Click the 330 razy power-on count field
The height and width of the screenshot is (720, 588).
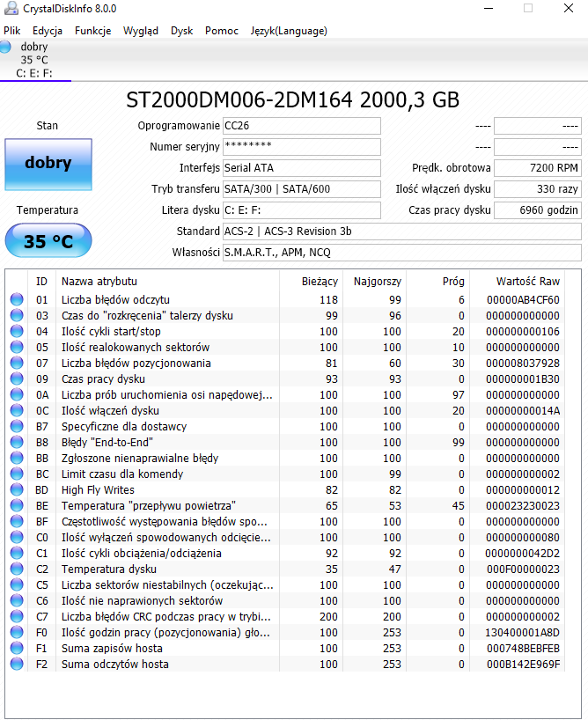(x=538, y=189)
